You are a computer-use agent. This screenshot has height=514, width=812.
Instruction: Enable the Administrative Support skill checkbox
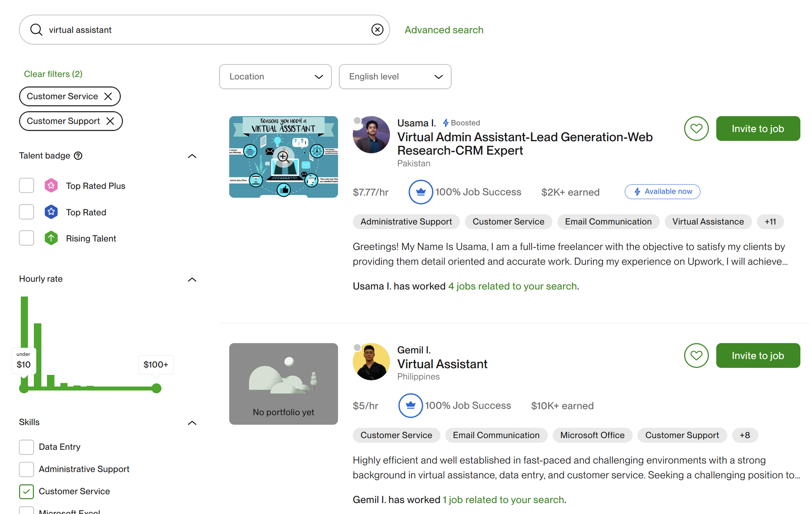pos(27,469)
